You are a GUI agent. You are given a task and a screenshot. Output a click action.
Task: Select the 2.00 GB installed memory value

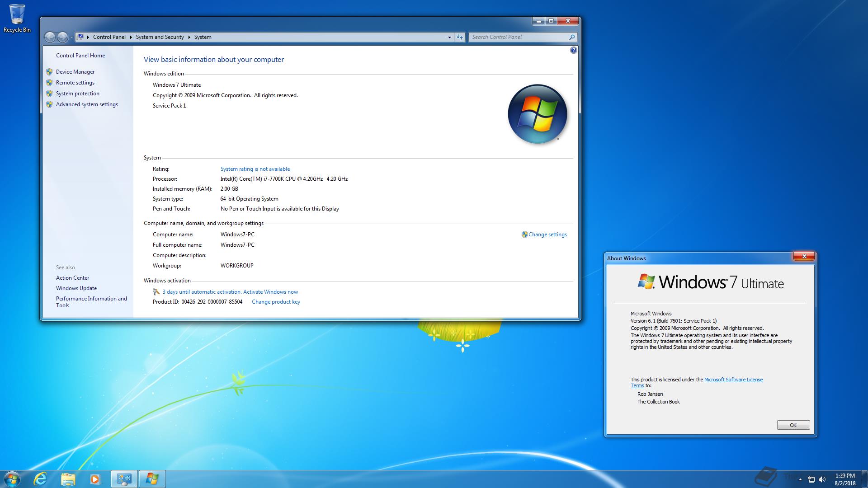pyautogui.click(x=229, y=189)
